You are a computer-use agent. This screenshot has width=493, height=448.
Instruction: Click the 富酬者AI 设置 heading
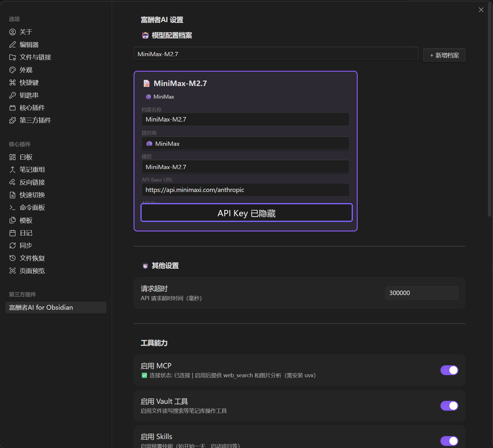coord(162,20)
